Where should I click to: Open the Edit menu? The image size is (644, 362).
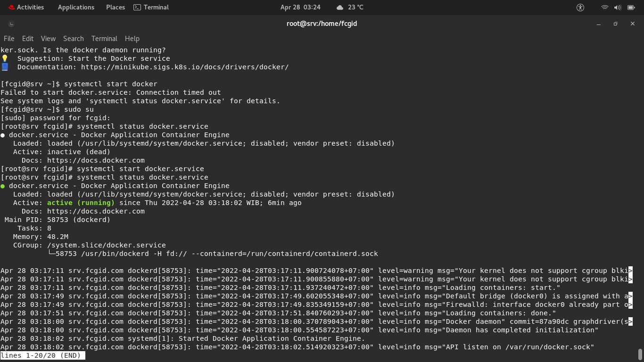point(28,39)
